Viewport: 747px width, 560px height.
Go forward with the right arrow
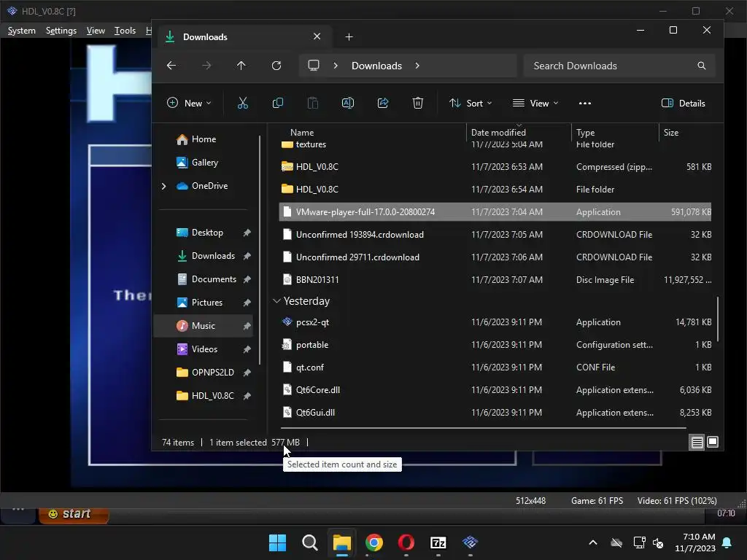[x=206, y=66]
